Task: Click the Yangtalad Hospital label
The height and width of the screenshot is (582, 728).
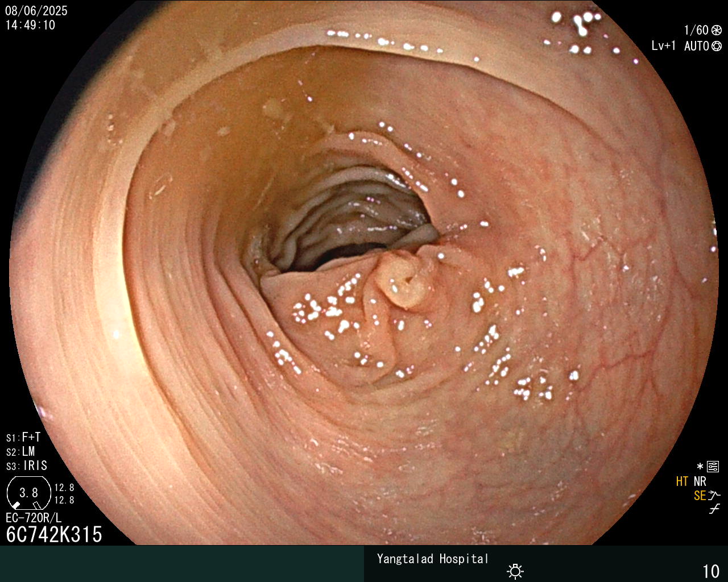Action: [433, 559]
